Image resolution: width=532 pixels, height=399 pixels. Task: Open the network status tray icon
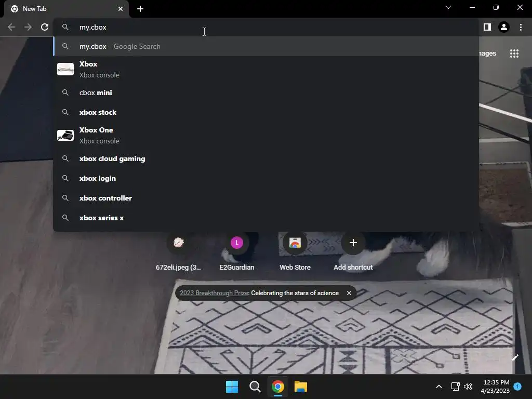(x=455, y=387)
